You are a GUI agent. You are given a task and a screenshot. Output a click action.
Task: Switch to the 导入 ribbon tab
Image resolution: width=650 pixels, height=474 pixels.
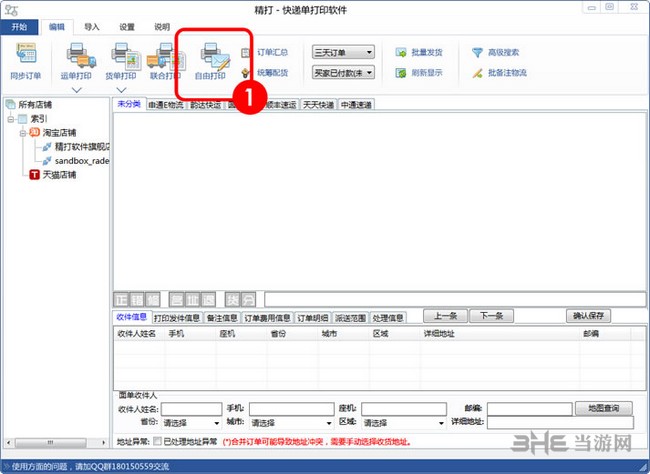click(92, 27)
